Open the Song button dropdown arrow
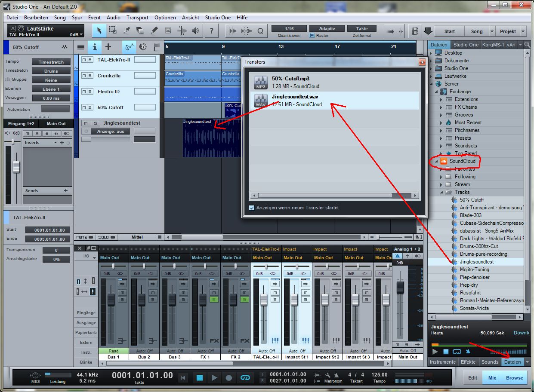The height and width of the screenshot is (392, 534). [x=492, y=31]
